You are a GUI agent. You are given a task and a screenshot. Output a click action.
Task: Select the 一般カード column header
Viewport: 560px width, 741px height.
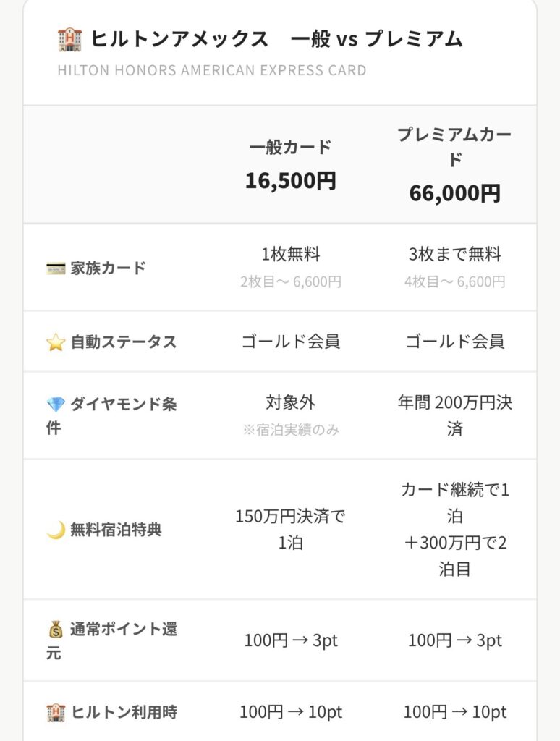click(x=290, y=147)
